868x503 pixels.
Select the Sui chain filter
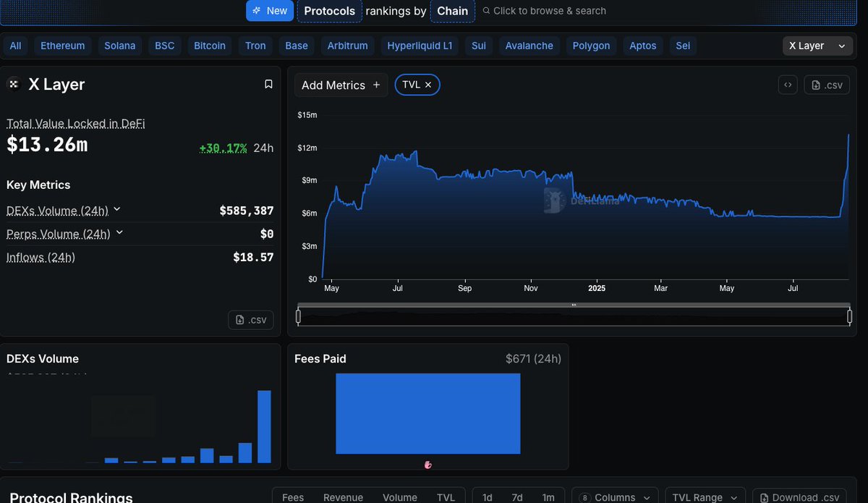pyautogui.click(x=479, y=46)
